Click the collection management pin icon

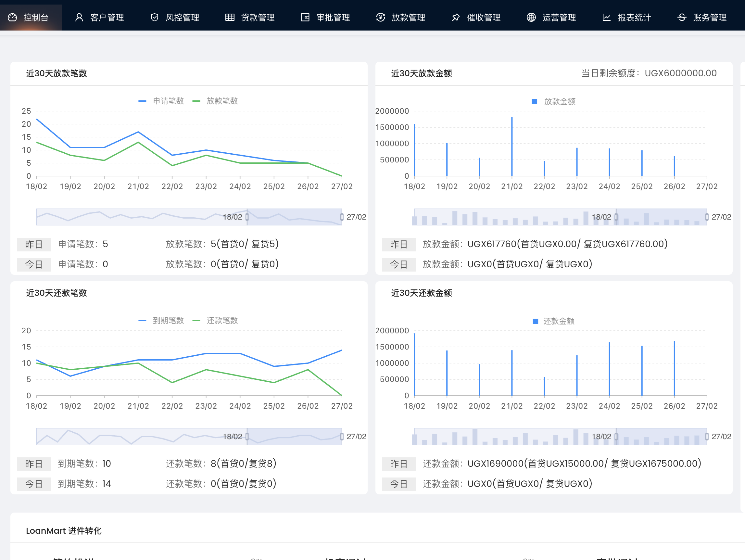(x=456, y=17)
